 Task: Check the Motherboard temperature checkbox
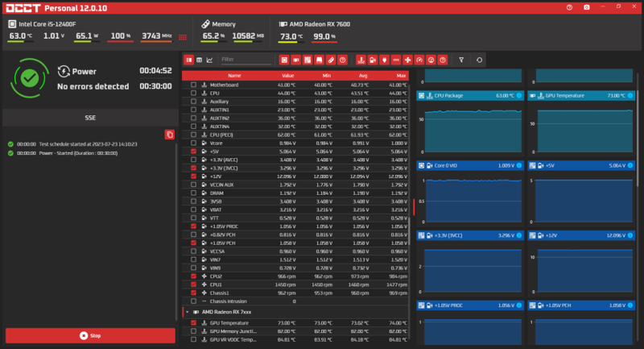(193, 85)
